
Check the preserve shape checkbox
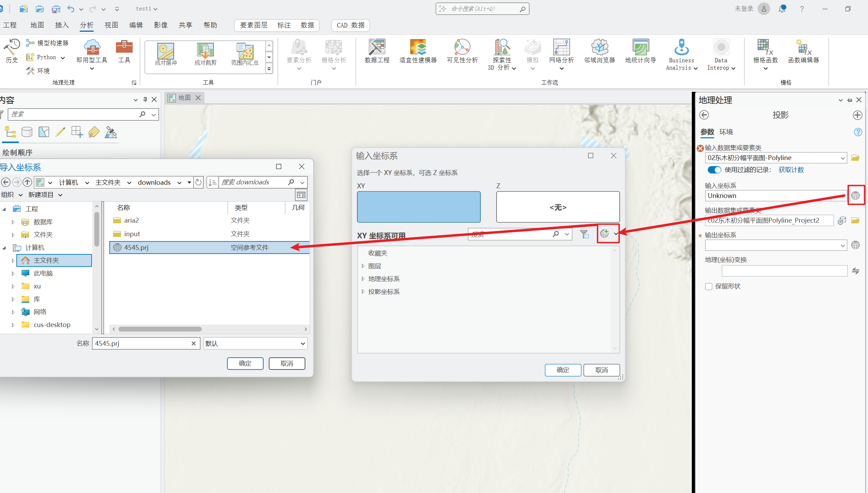click(x=709, y=286)
